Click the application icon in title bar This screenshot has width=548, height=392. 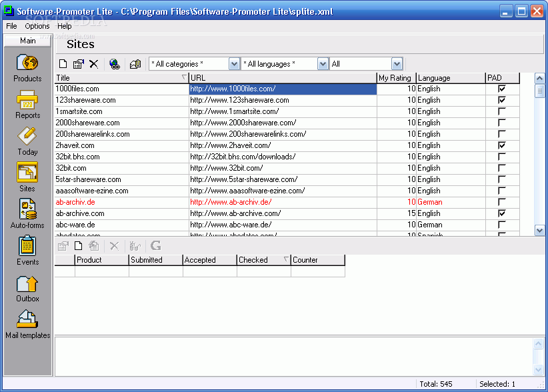click(x=9, y=11)
